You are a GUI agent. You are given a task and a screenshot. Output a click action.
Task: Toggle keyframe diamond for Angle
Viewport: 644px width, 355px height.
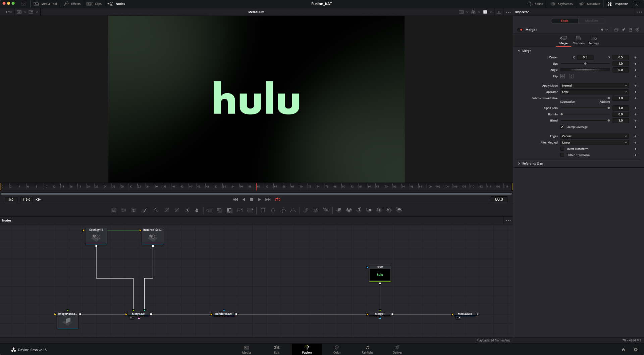(635, 70)
